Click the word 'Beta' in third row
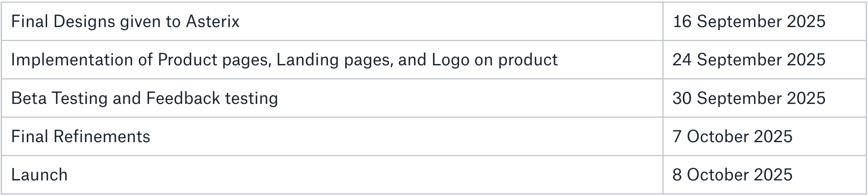Screen dimensions: 868x195 [29, 98]
